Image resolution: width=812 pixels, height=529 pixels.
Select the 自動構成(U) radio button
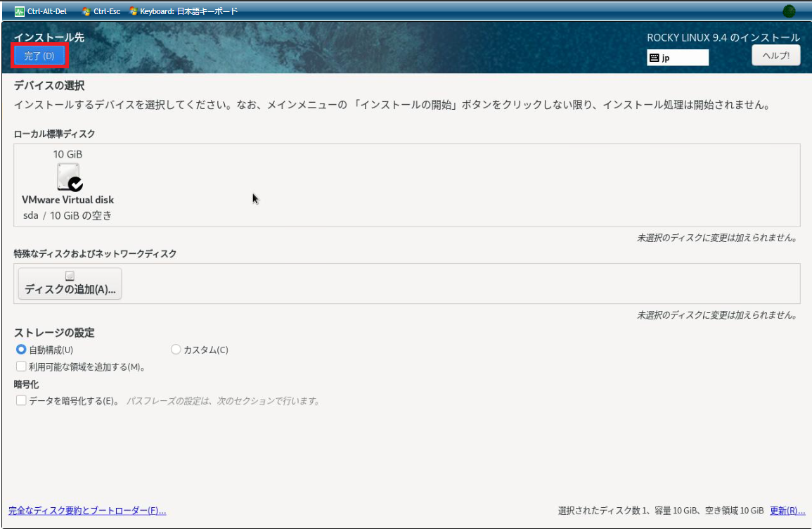tap(21, 350)
